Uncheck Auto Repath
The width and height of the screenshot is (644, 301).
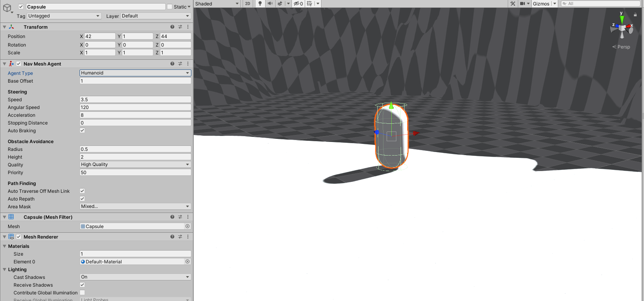tap(82, 199)
